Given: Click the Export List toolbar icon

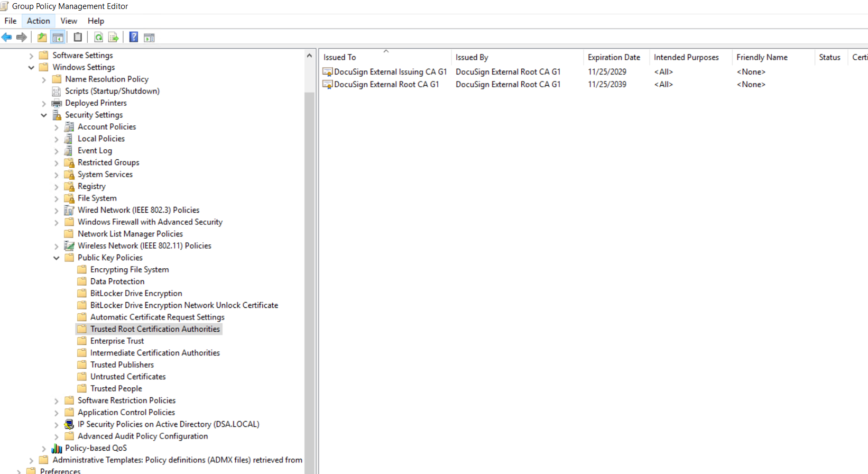Looking at the screenshot, I should (113, 37).
